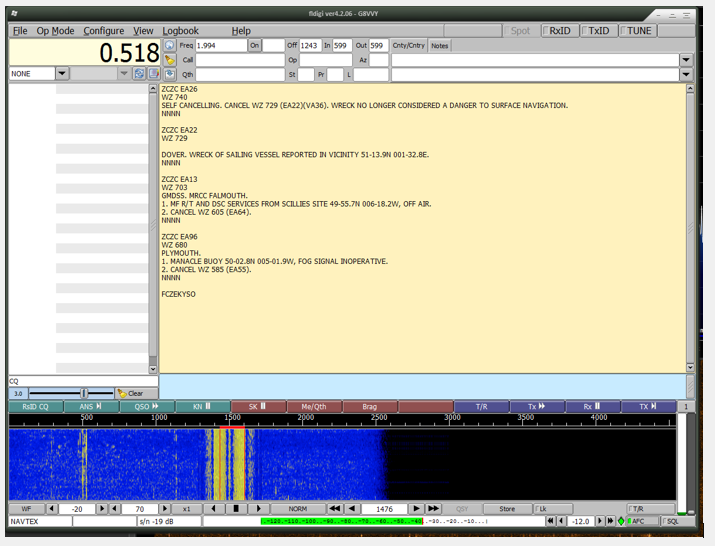Open the Logbook menu

tap(181, 31)
